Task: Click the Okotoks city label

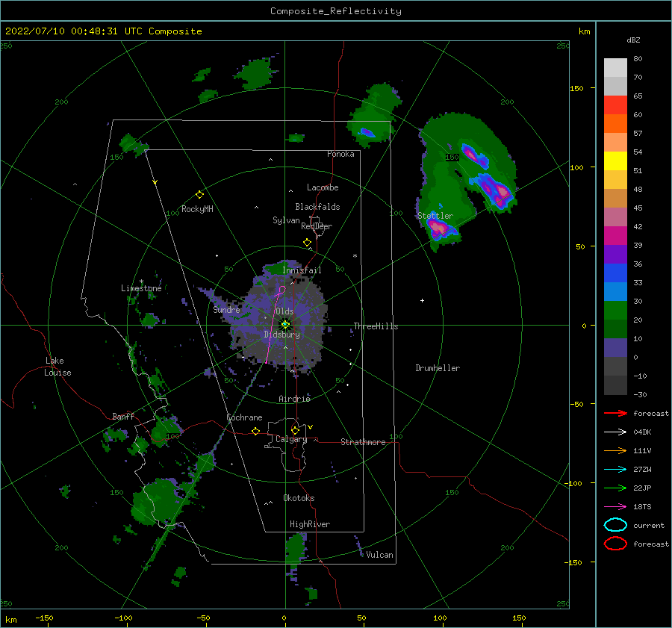Action: click(x=299, y=498)
